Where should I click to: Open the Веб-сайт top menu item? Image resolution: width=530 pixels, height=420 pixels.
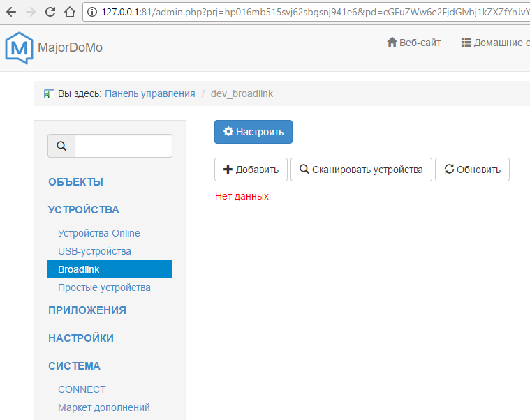click(x=413, y=43)
